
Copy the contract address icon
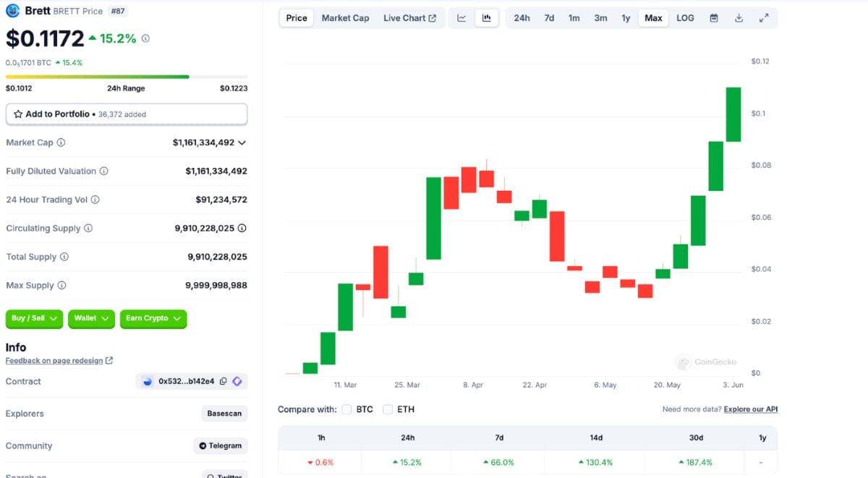pyautogui.click(x=223, y=381)
